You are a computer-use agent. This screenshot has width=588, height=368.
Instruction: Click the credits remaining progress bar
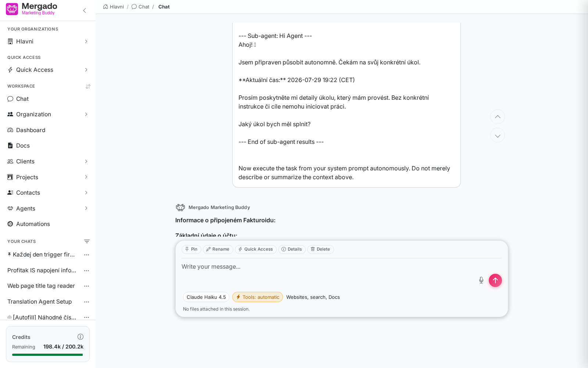[47, 355]
